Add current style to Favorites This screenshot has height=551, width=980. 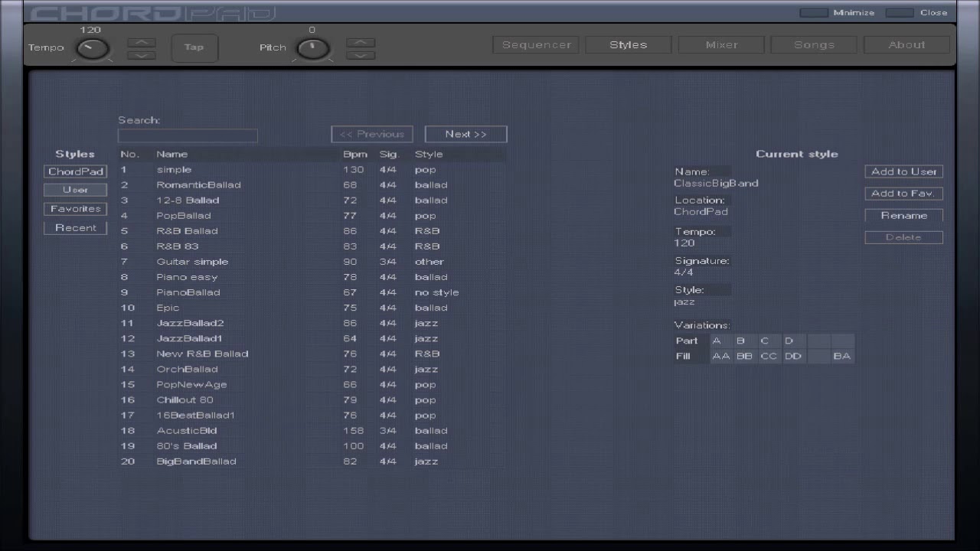coord(904,194)
